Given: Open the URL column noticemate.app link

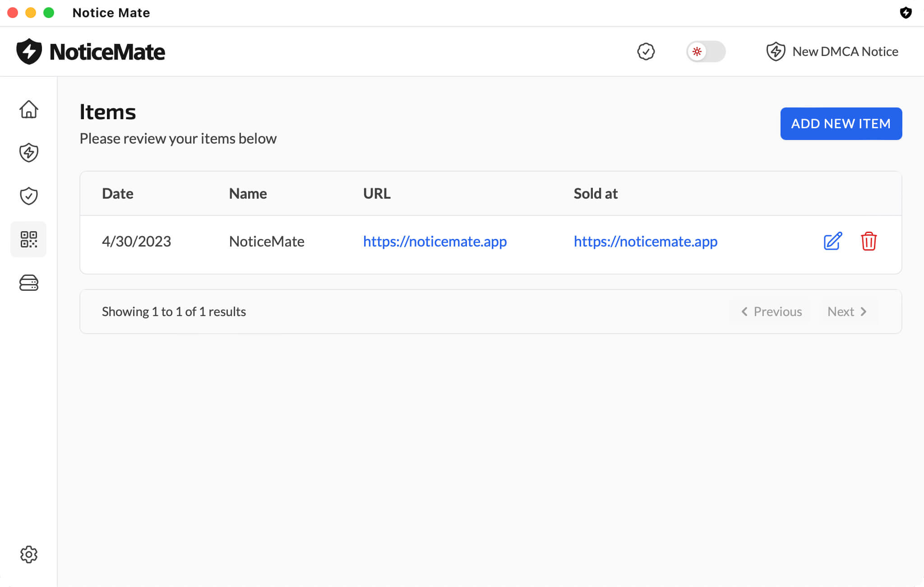Looking at the screenshot, I should (434, 242).
